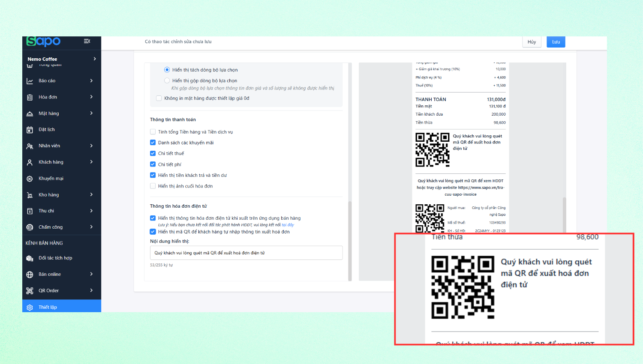Image resolution: width=643 pixels, height=364 pixels.
Task: Click the Khuyến mại discount icon
Action: 30,179
